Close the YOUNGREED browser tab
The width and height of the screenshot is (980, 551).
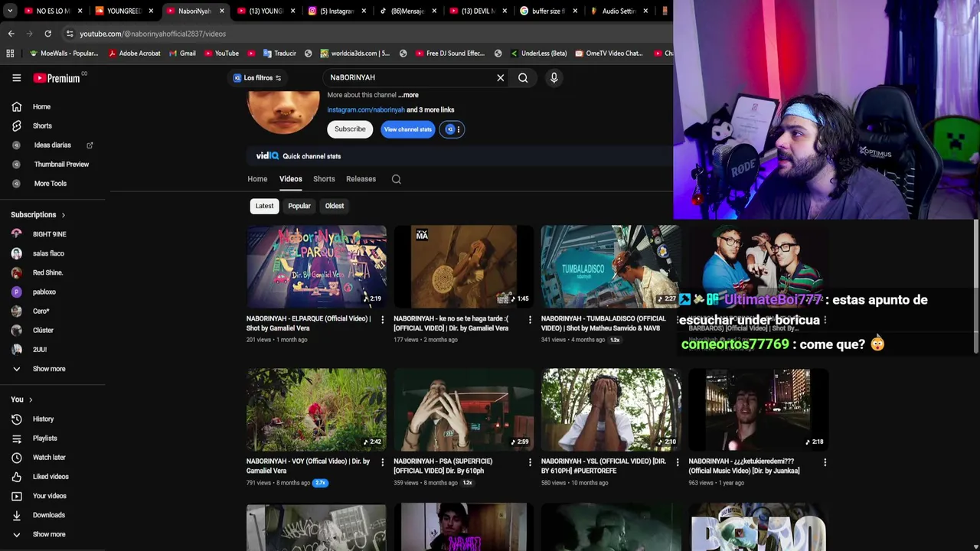pos(151,11)
